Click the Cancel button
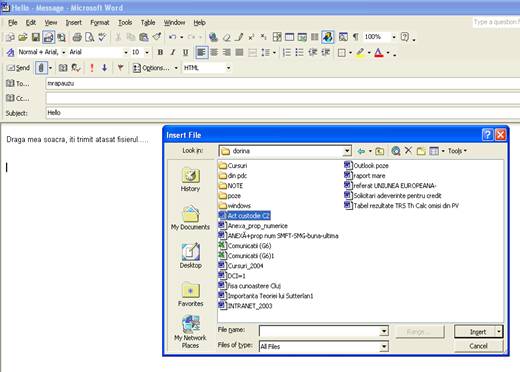The height and width of the screenshot is (372, 520). 478,346
